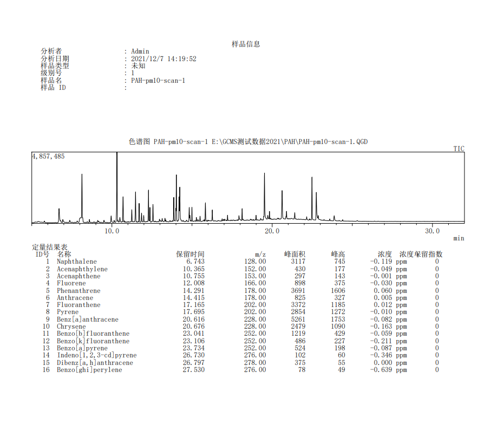The height and width of the screenshot is (430, 504).
Task: Click the concentration value '0.060'
Action: (x=383, y=290)
